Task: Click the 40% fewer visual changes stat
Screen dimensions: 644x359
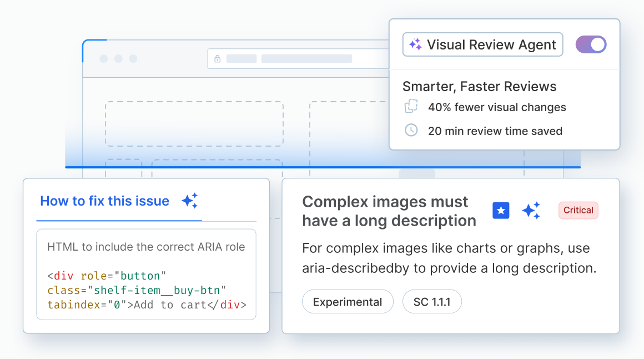Action: click(496, 107)
